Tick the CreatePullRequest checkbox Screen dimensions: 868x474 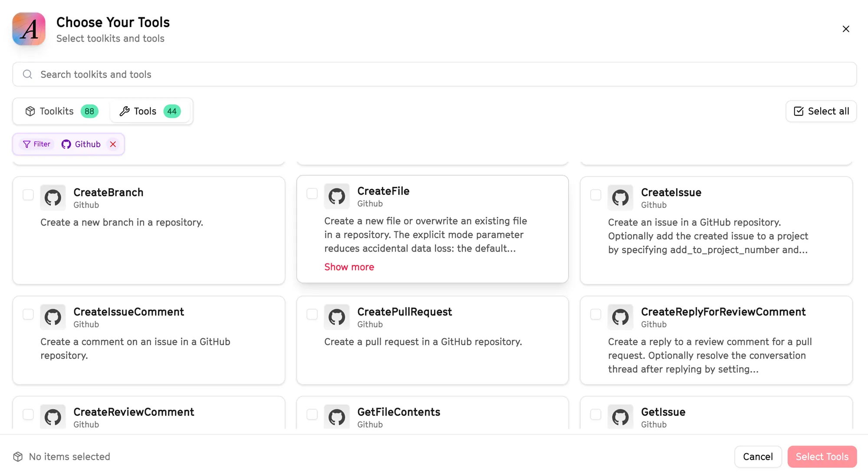point(312,314)
